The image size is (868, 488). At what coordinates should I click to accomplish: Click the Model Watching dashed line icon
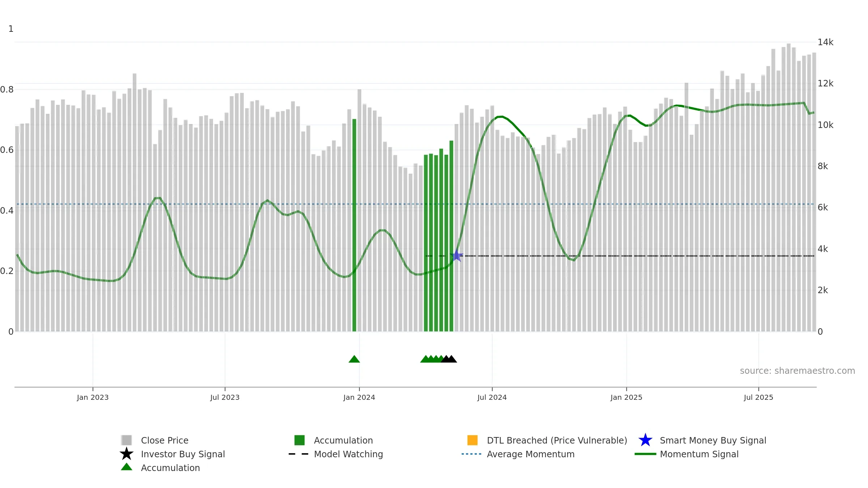(x=298, y=454)
